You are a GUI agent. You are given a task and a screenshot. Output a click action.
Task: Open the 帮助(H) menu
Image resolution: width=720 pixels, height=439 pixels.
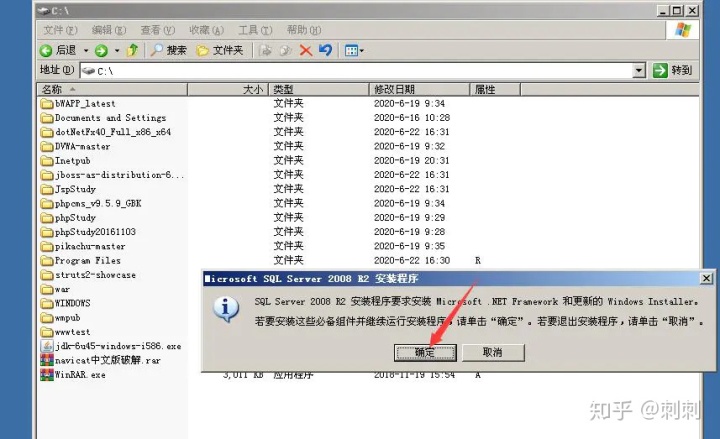[304, 30]
